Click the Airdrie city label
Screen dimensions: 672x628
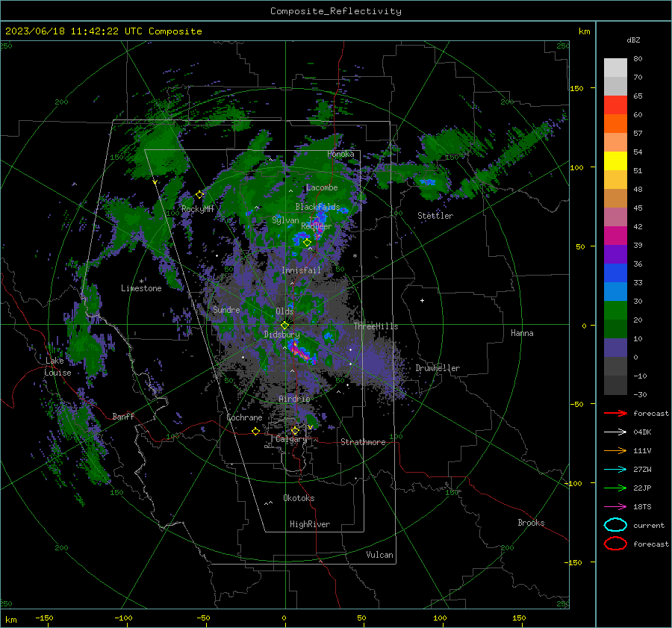[294, 399]
